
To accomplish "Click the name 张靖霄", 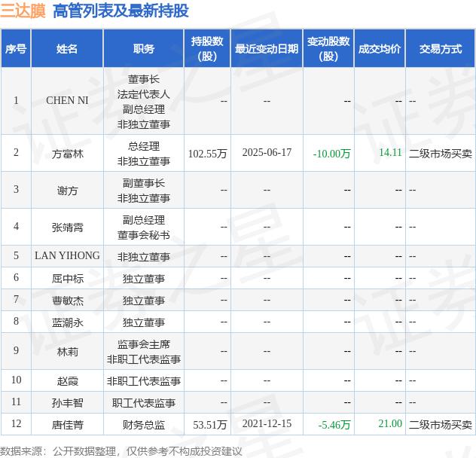I will click(x=67, y=227).
